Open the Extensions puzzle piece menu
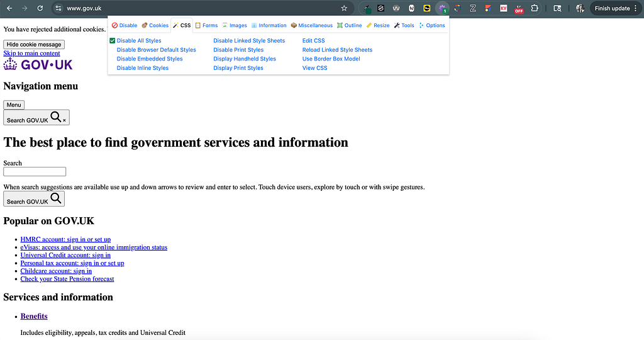The width and height of the screenshot is (644, 340). (x=535, y=8)
